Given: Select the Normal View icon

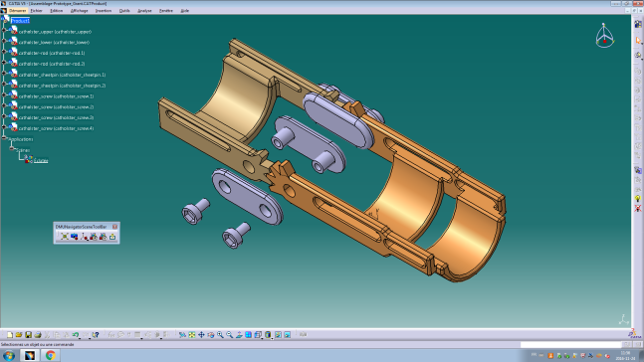Looking at the screenshot, I should click(239, 335).
